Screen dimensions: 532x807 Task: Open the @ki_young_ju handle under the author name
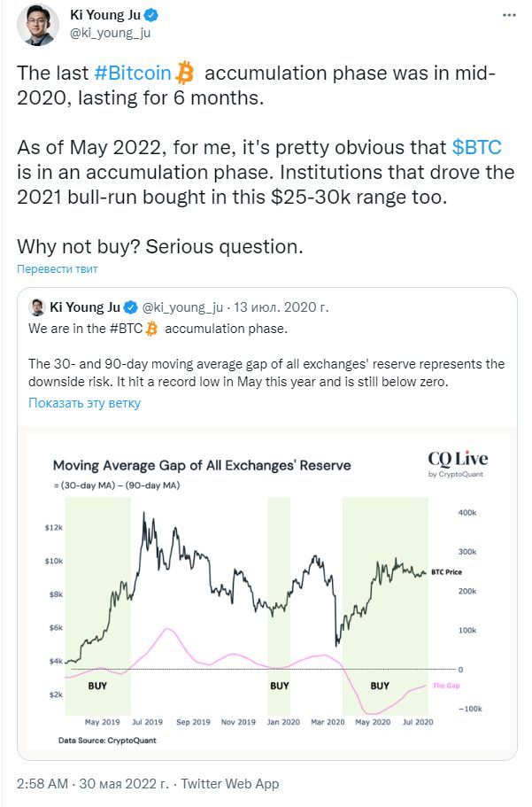click(110, 33)
